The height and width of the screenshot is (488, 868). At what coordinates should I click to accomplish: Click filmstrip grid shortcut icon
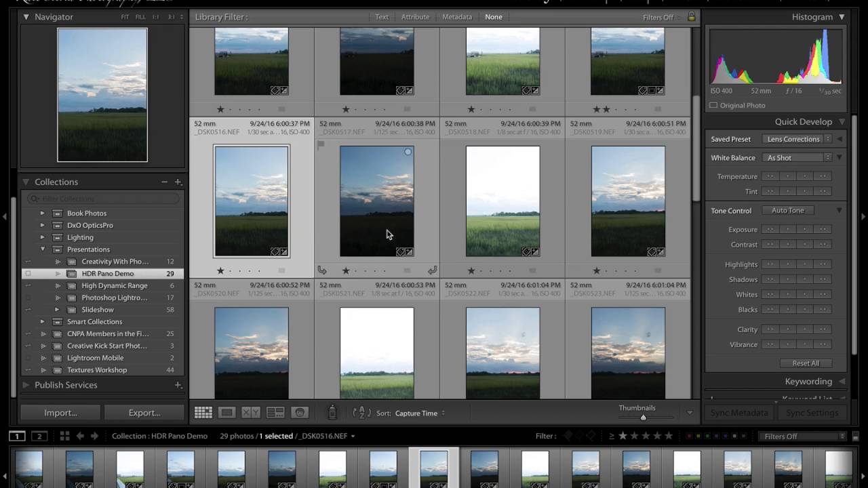[64, 436]
